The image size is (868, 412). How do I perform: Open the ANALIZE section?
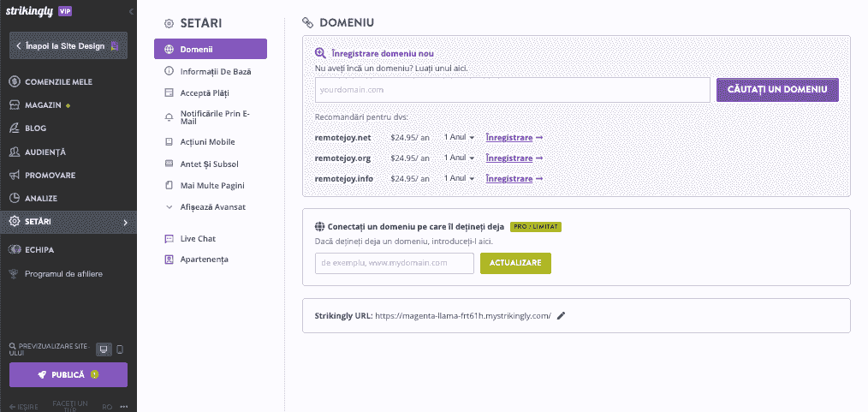(x=41, y=198)
